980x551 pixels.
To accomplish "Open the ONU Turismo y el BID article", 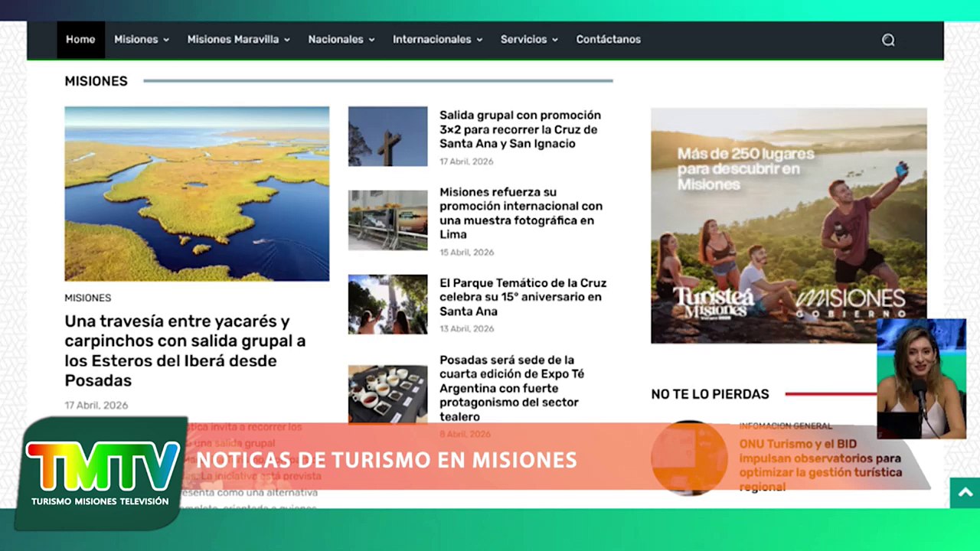I will (820, 465).
